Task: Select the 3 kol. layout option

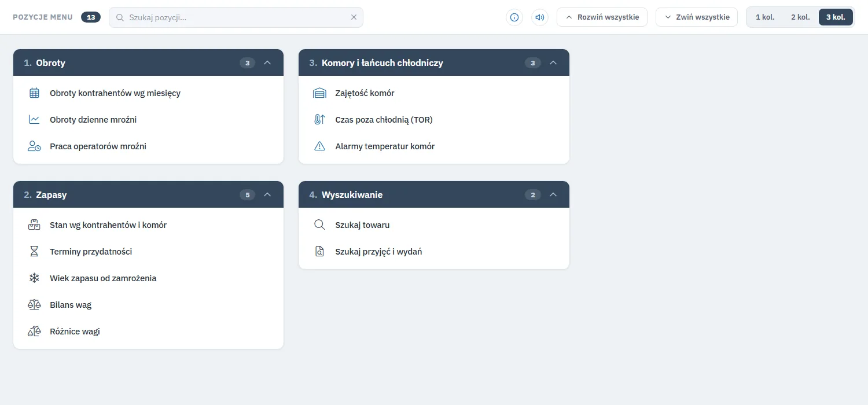Action: [836, 17]
